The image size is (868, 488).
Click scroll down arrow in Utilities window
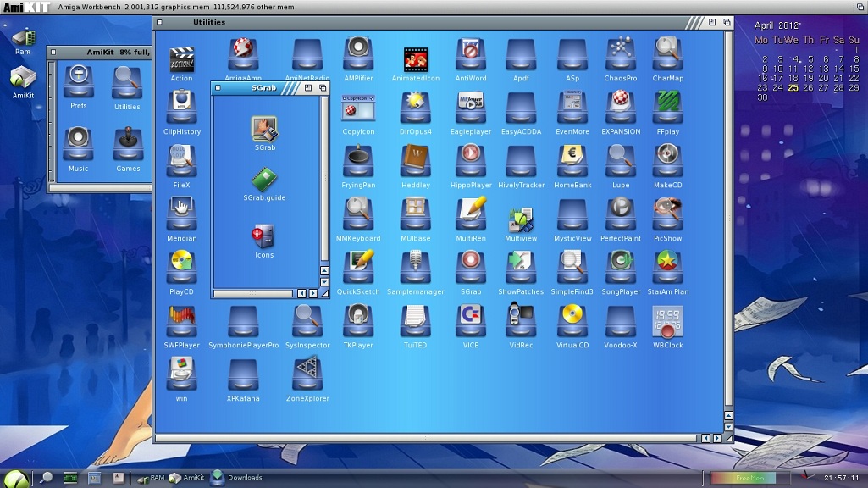point(728,427)
